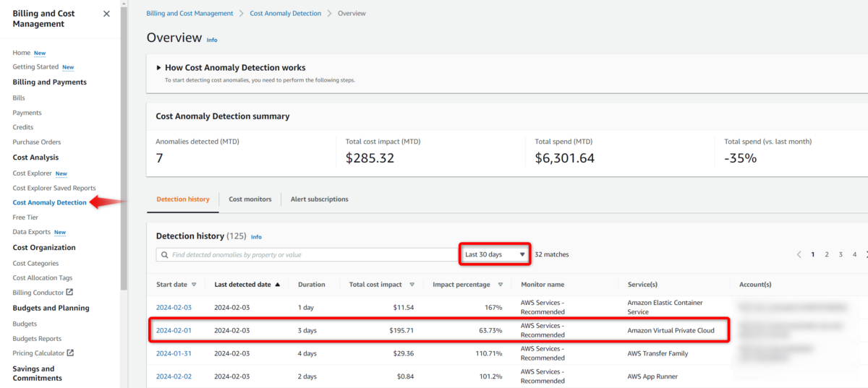Image resolution: width=868 pixels, height=388 pixels.
Task: Click the Monitor name column header
Action: coord(542,285)
